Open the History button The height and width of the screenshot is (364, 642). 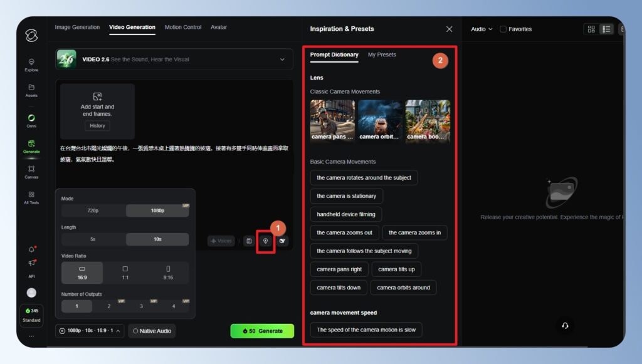pos(97,125)
